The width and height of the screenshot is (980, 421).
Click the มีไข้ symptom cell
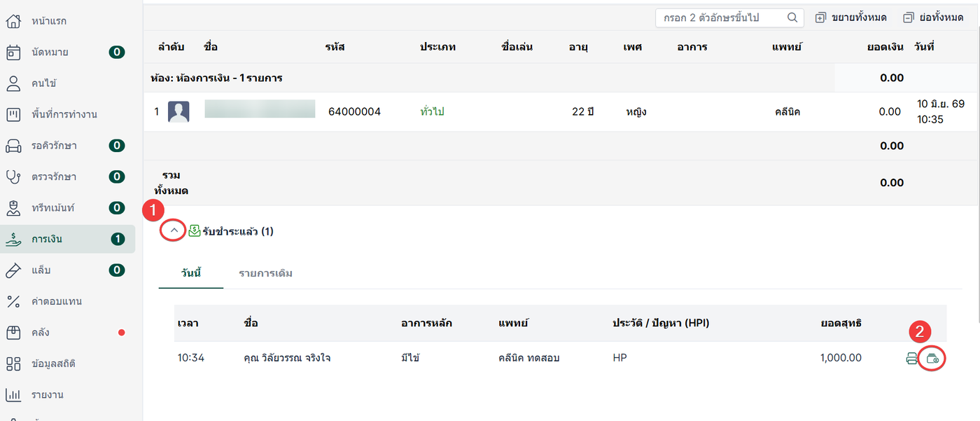click(410, 358)
